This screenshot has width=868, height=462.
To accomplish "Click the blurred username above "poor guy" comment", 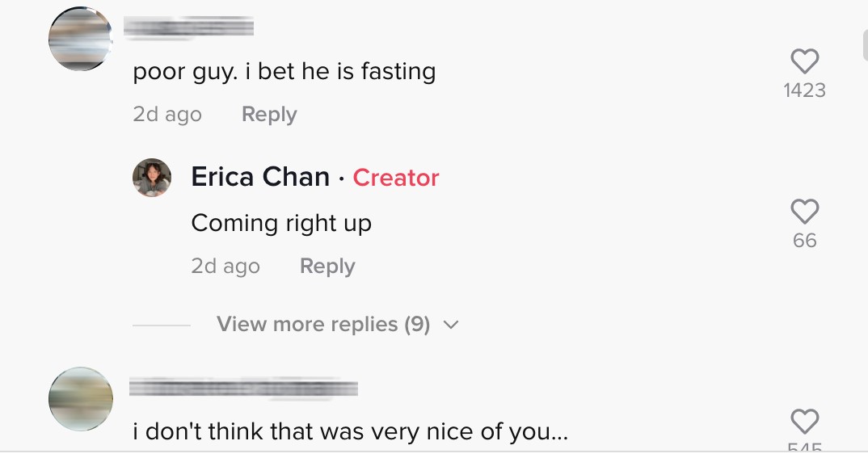I will (189, 27).
